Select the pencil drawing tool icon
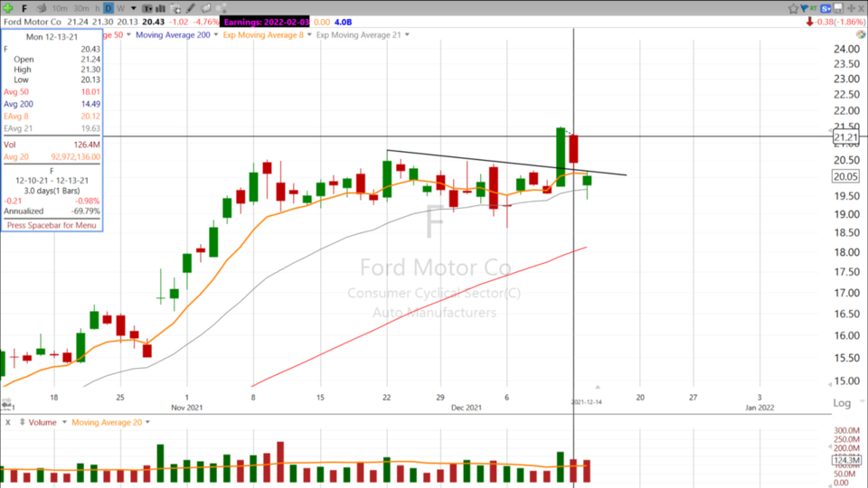868x488 pixels. tap(191, 8)
